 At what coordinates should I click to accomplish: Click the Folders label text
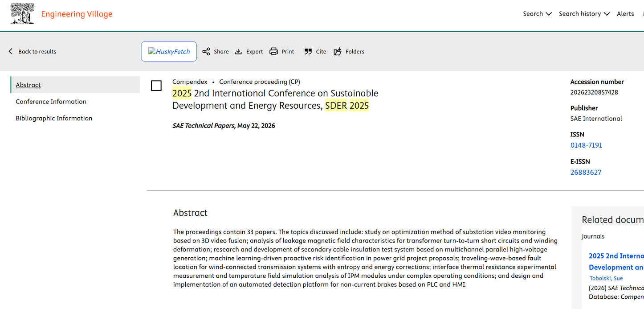tap(355, 52)
